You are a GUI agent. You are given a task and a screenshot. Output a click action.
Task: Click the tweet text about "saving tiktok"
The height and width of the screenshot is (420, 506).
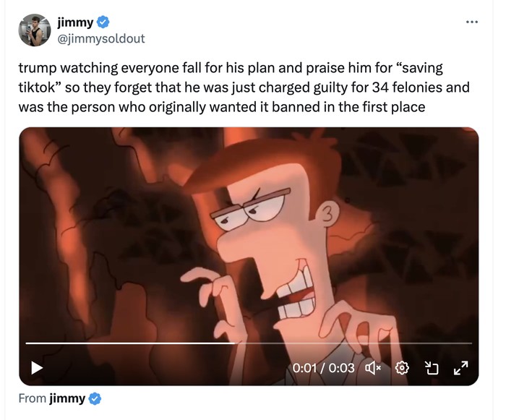tap(231, 69)
